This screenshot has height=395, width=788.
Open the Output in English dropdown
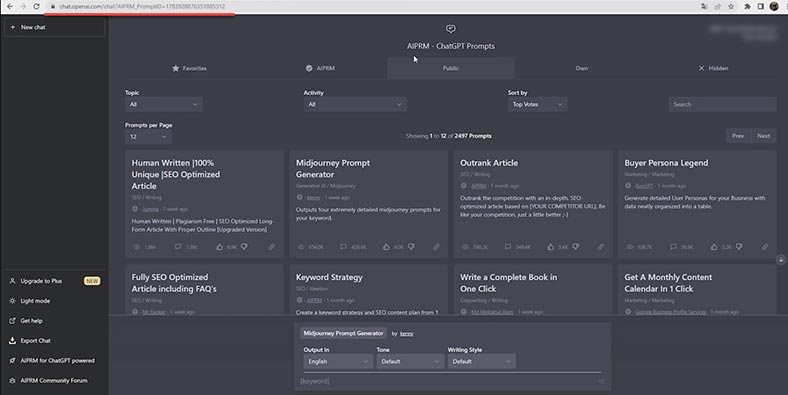(x=338, y=361)
